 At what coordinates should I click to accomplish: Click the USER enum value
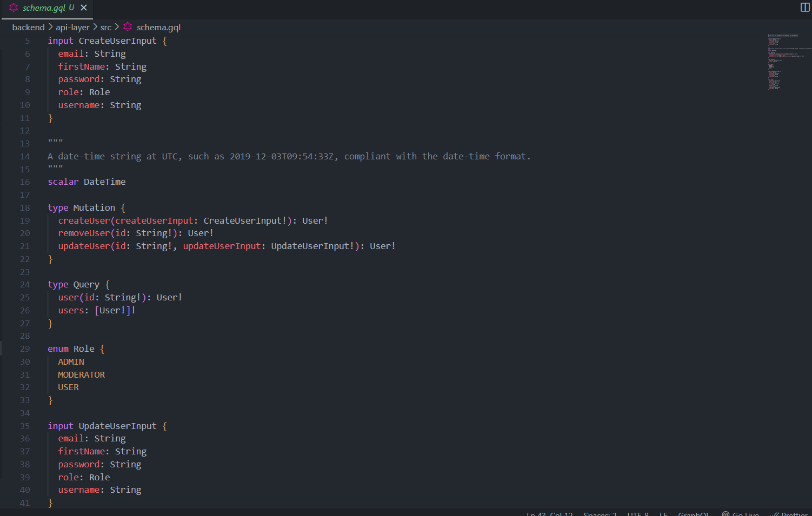click(x=68, y=387)
